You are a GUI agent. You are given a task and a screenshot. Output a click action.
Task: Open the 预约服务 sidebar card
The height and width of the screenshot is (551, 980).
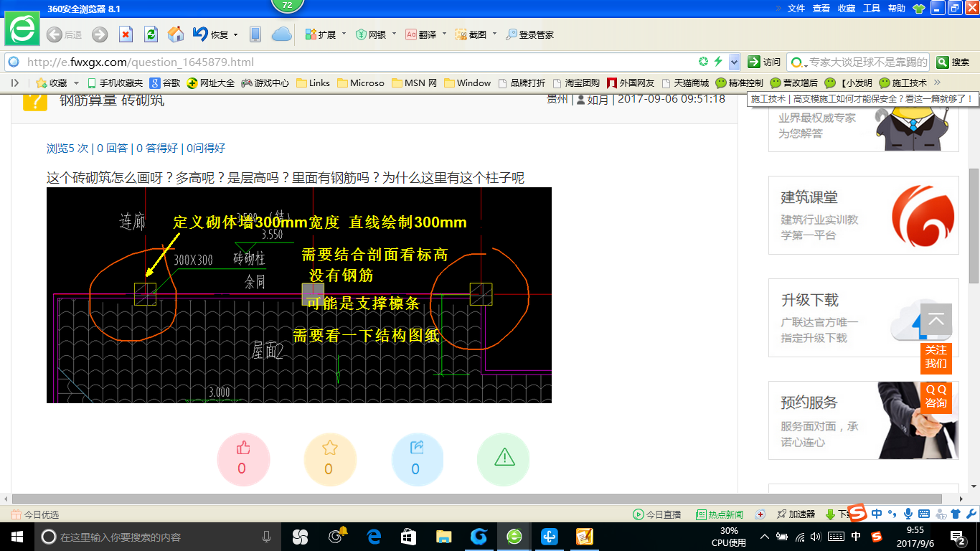864,420
